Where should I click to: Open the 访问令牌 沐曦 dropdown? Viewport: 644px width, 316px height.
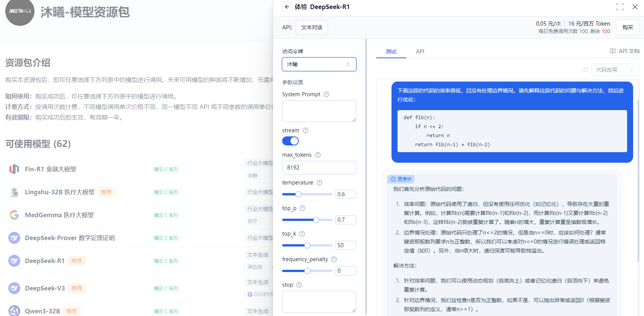click(319, 64)
